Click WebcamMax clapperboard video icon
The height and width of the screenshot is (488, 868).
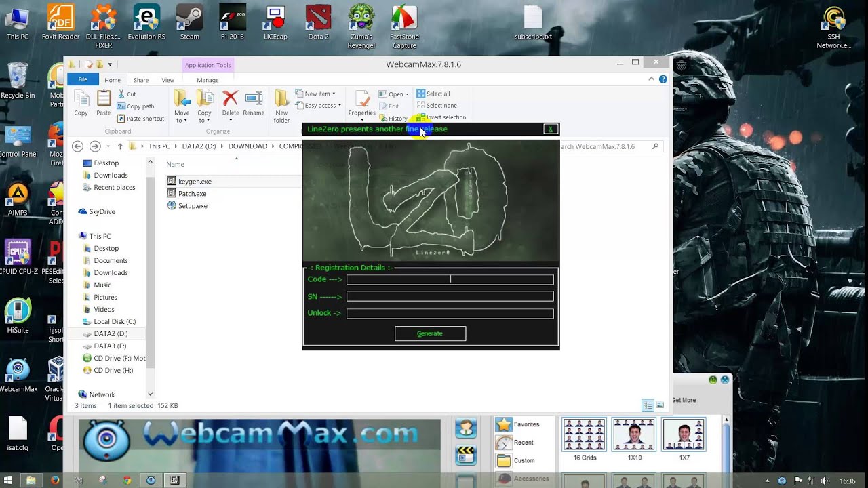466,454
